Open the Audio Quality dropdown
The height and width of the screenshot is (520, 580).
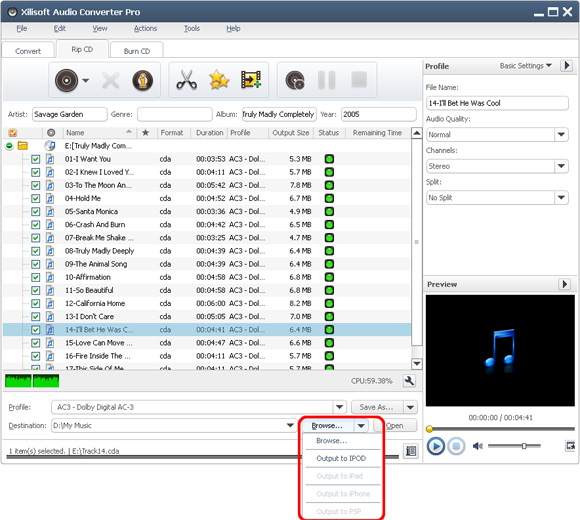(561, 134)
